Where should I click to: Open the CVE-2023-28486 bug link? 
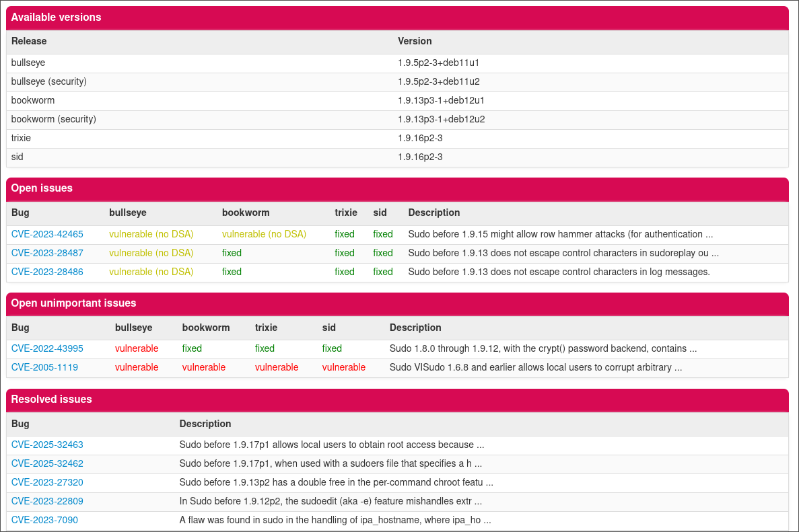point(47,272)
